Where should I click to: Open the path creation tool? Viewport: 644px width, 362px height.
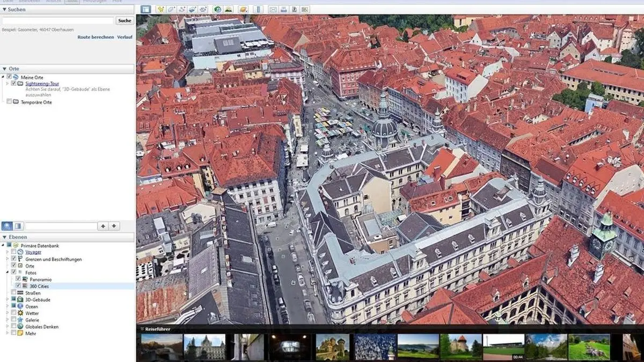[181, 9]
